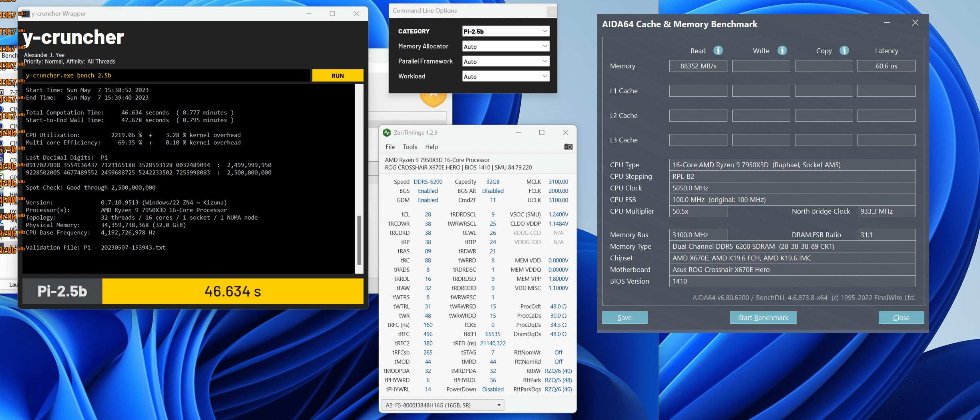Click the CPU Multiplier 50.5x field
The image size is (980, 420).
[x=698, y=211]
